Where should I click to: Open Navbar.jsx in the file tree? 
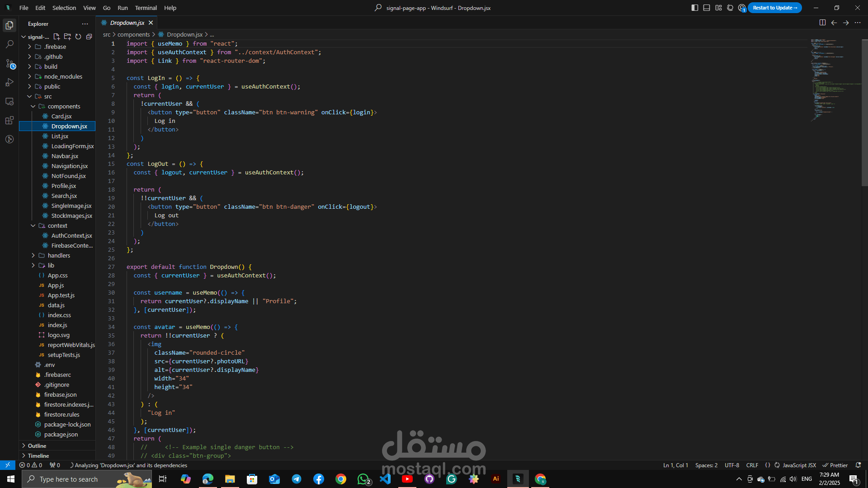pos(65,156)
